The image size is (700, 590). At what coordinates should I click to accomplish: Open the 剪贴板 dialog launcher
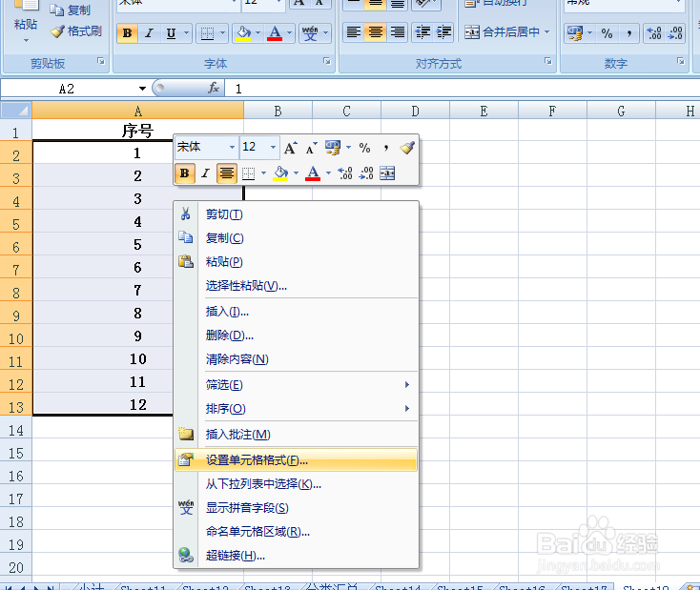pyautogui.click(x=101, y=61)
